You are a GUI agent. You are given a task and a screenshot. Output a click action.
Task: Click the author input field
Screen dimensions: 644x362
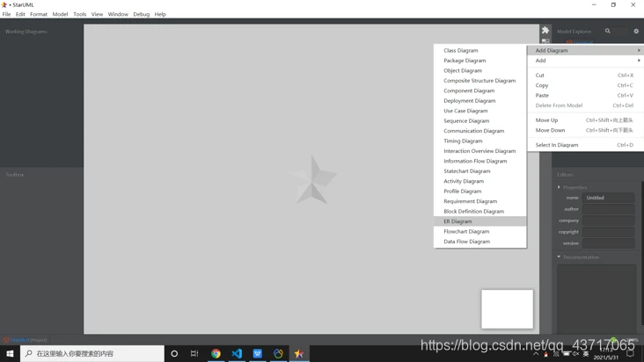tap(608, 209)
